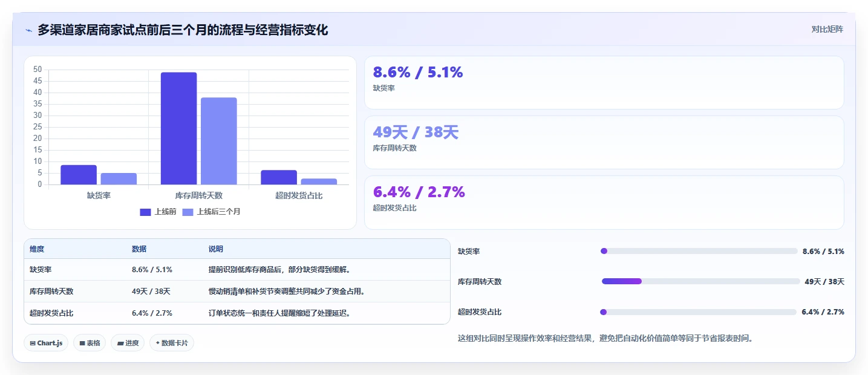The width and height of the screenshot is (868, 375).
Task: Click the y-axis value 50
Action: click(x=38, y=70)
